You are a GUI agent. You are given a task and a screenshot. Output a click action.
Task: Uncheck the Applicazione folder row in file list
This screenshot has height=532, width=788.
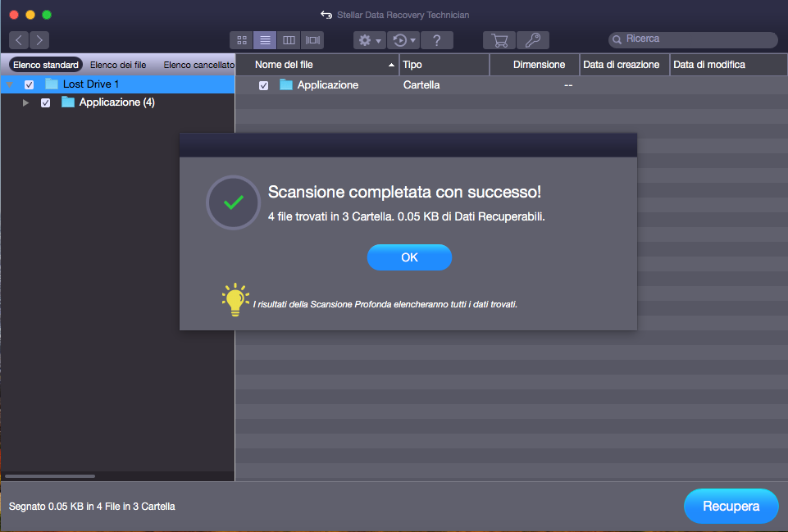click(263, 85)
